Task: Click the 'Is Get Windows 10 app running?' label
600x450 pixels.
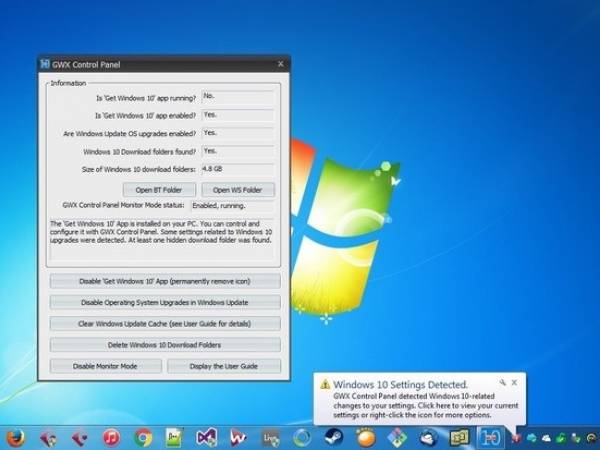Action: pyautogui.click(x=146, y=98)
